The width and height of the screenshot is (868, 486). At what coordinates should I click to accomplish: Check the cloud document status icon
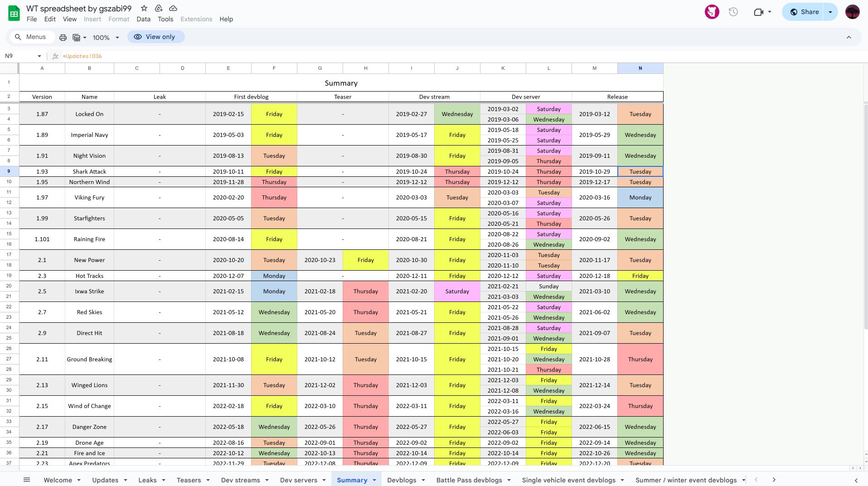(173, 8)
